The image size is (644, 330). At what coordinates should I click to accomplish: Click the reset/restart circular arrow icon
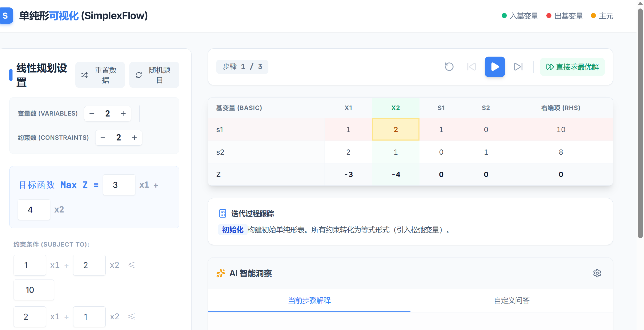point(449,67)
